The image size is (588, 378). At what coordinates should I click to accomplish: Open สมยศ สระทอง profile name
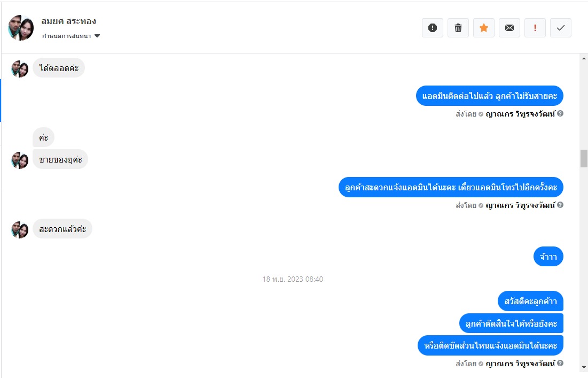pos(68,21)
